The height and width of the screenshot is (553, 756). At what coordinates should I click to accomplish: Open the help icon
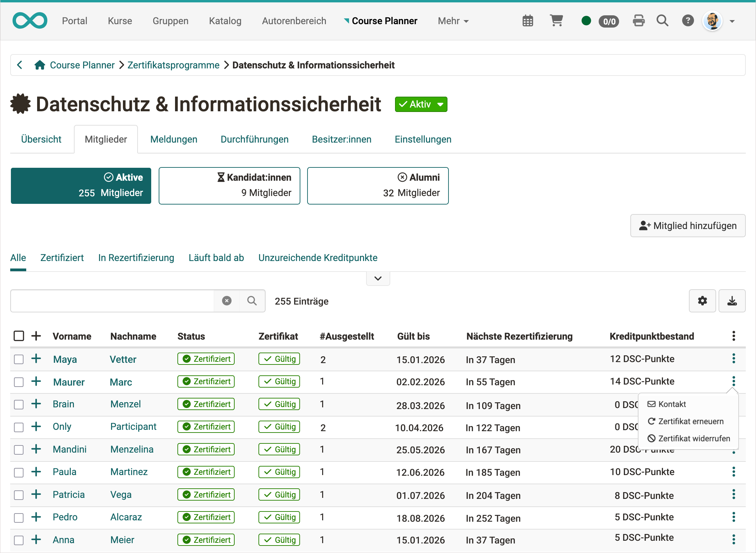pyautogui.click(x=688, y=20)
